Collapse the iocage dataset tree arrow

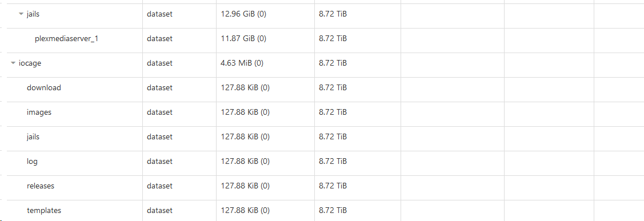point(13,63)
